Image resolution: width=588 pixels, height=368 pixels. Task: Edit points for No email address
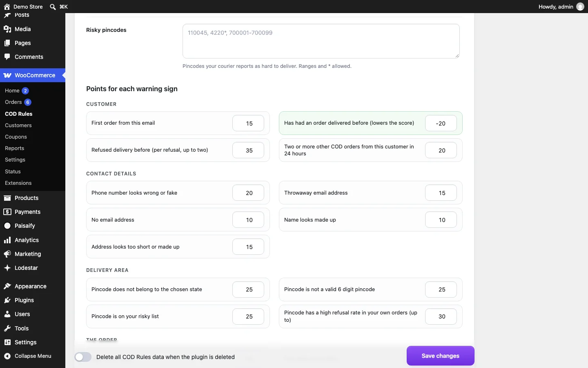click(248, 220)
